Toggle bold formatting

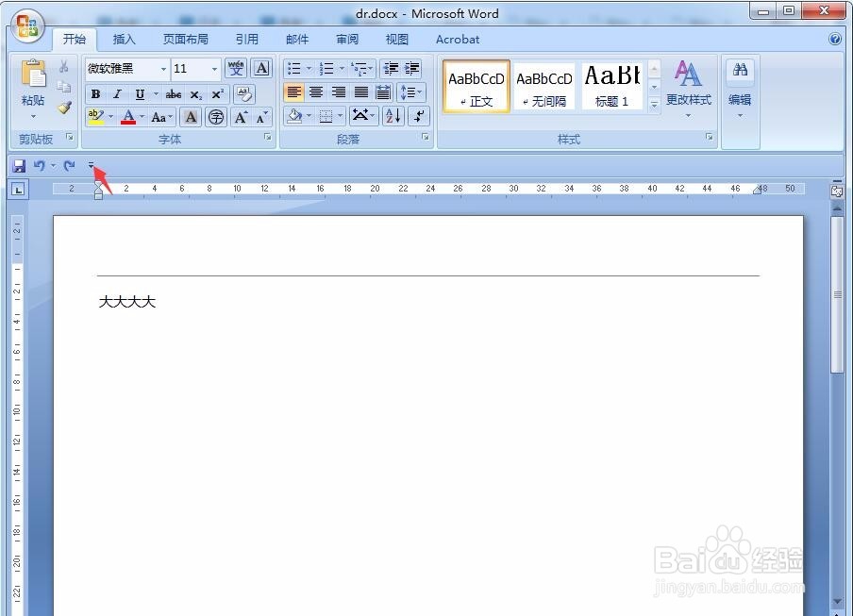[95, 94]
